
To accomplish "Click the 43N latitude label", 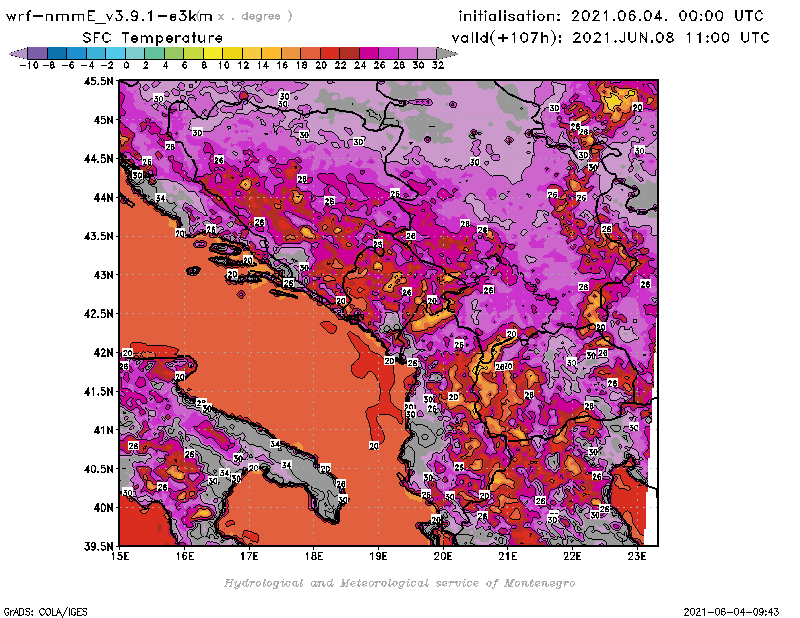I will click(103, 275).
